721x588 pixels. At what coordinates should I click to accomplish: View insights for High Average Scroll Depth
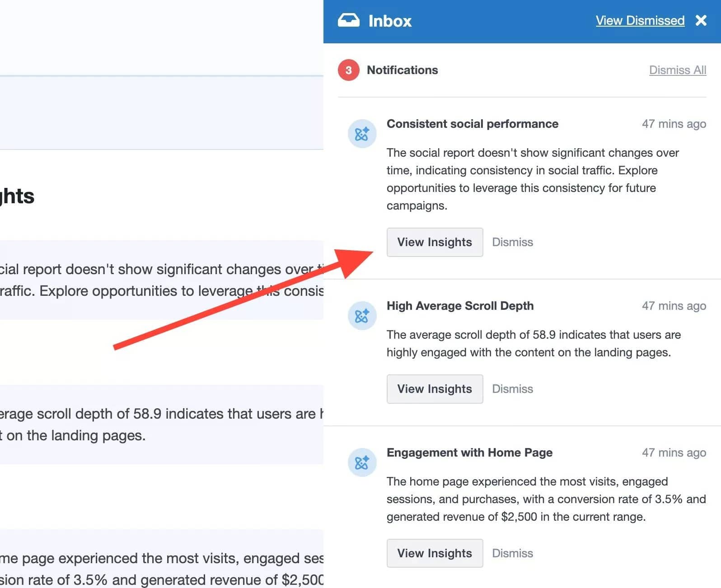pyautogui.click(x=434, y=389)
